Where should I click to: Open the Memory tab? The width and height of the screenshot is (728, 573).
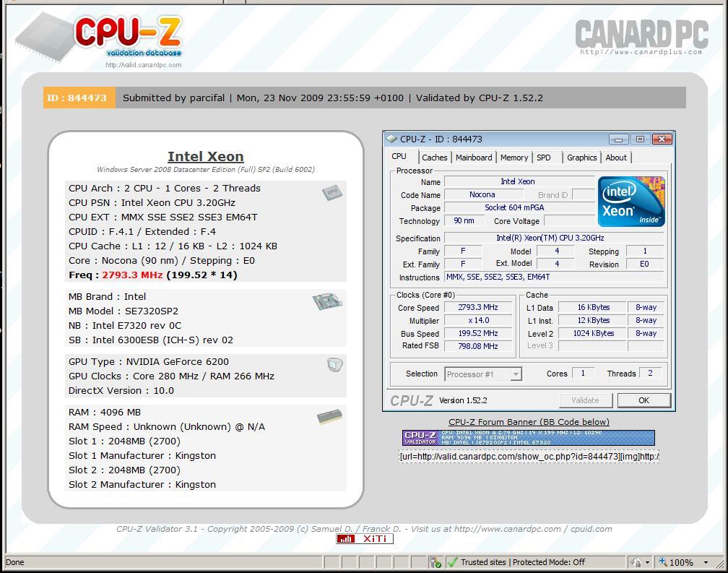(x=514, y=158)
